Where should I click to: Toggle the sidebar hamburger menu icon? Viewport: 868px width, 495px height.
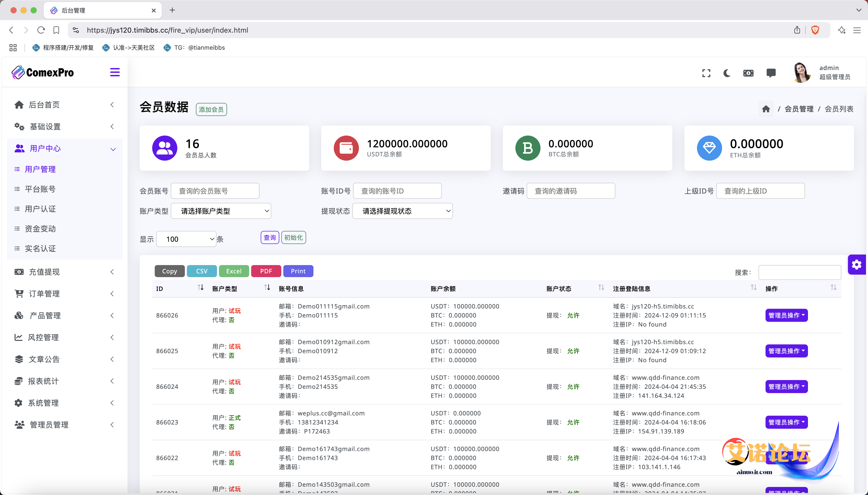(x=115, y=72)
